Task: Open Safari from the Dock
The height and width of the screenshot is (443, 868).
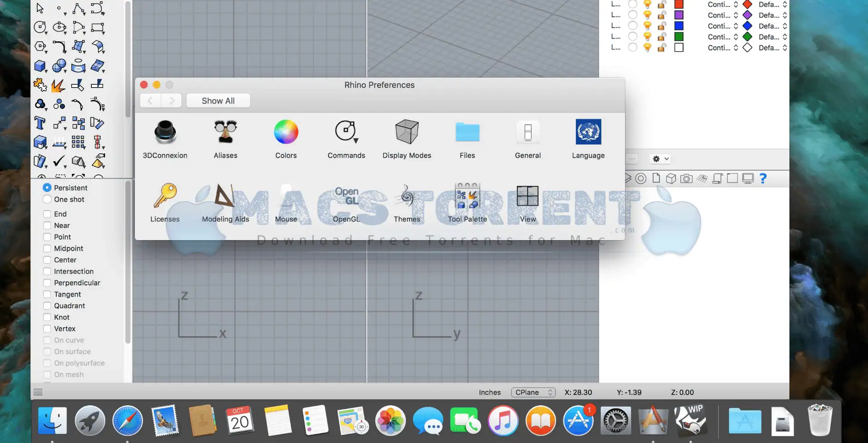Action: [x=127, y=421]
